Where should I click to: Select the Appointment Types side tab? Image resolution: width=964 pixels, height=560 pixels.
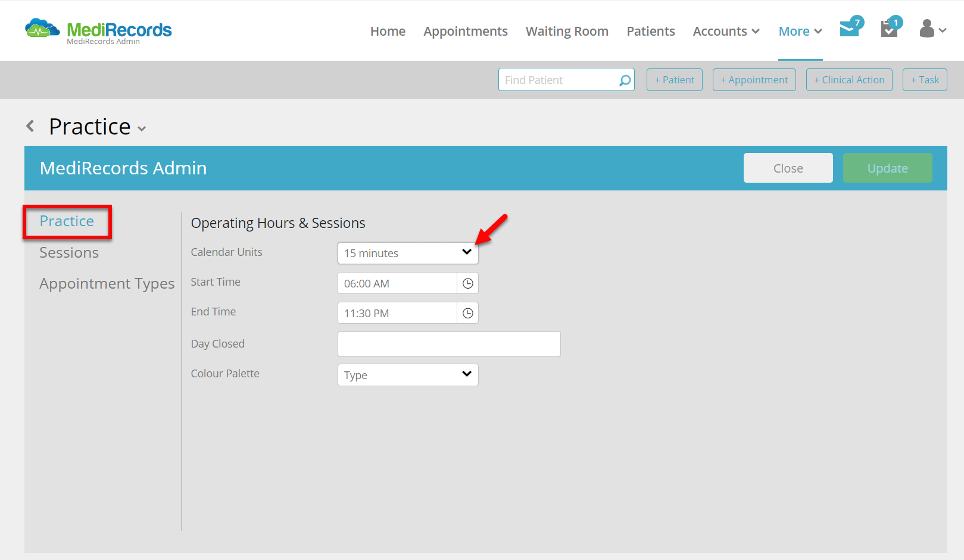[x=107, y=284]
